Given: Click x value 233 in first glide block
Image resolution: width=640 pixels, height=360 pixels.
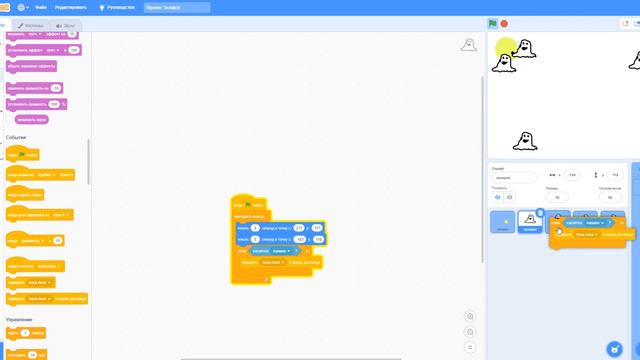Looking at the screenshot, I should (299, 228).
